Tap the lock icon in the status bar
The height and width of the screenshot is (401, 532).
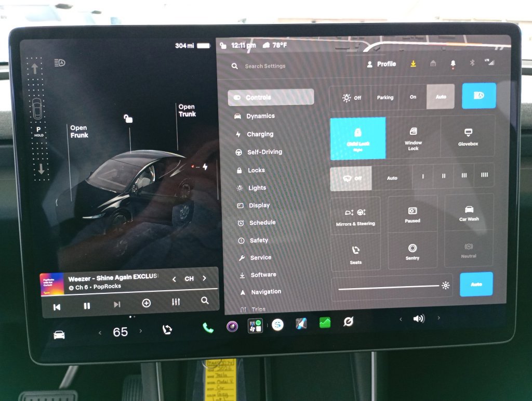[223, 45]
